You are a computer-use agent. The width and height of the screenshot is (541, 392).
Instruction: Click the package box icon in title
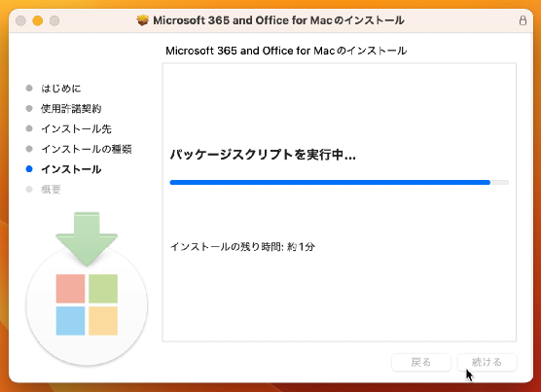142,20
